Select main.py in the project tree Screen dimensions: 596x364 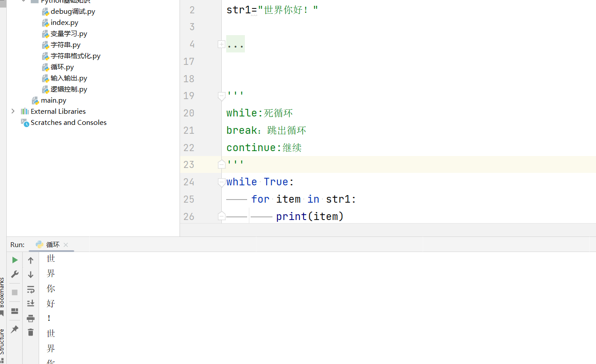(54, 100)
